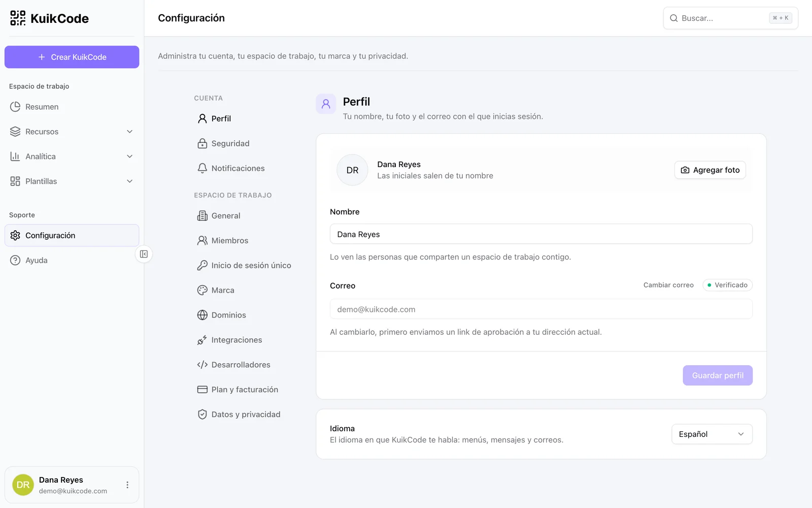Click the Guardar perfil button
The height and width of the screenshot is (508, 812).
point(718,375)
